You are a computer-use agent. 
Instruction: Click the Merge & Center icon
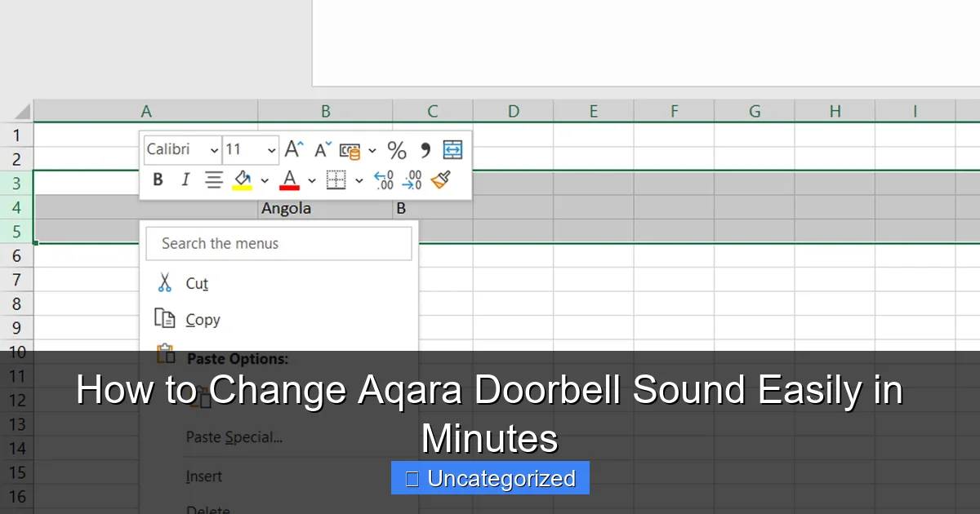452,148
